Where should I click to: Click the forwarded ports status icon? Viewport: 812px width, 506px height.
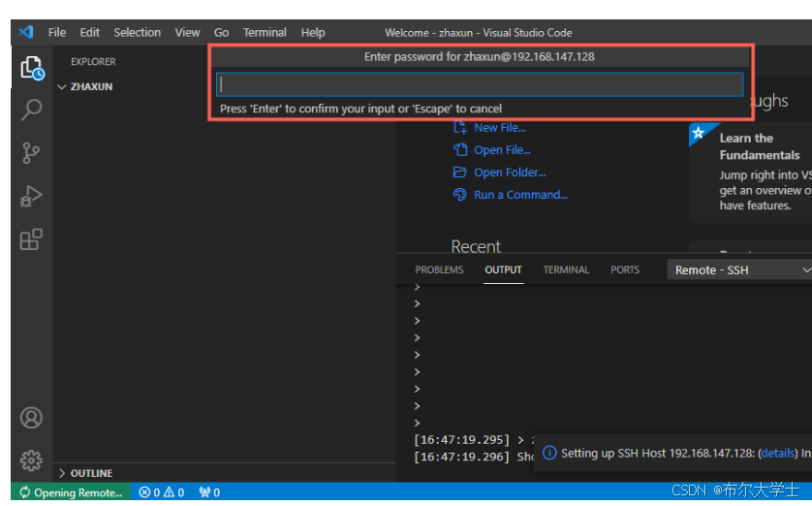pyautogui.click(x=205, y=492)
